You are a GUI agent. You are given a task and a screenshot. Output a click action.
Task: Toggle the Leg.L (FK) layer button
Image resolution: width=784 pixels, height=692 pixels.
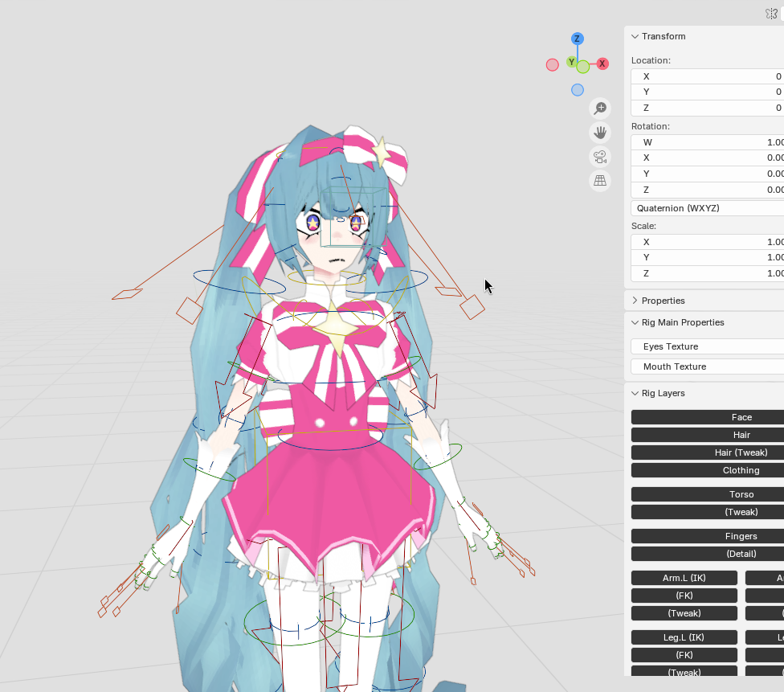(684, 655)
